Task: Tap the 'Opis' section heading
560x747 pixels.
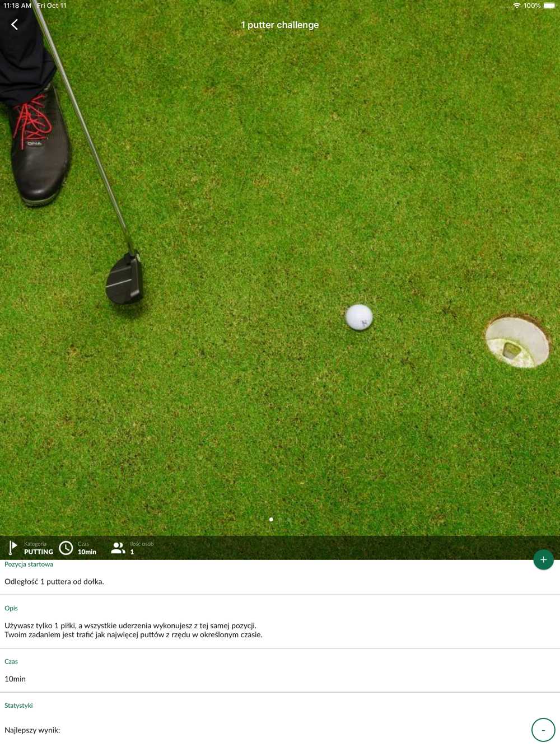Action: coord(11,608)
